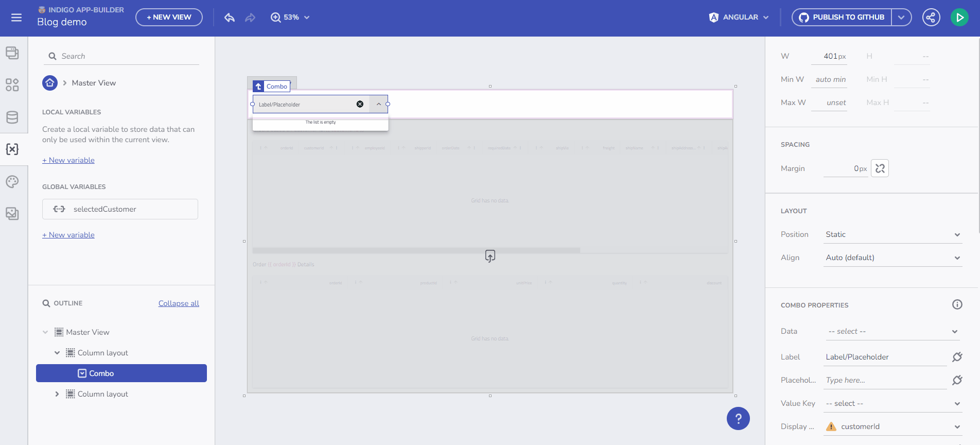Open the Angular framework dropdown
980x445 pixels.
coord(739,18)
